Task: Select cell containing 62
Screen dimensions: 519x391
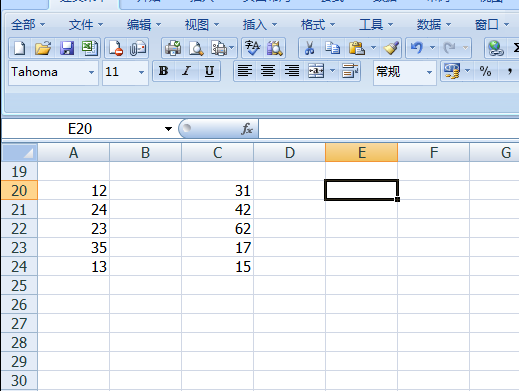Action: click(218, 228)
